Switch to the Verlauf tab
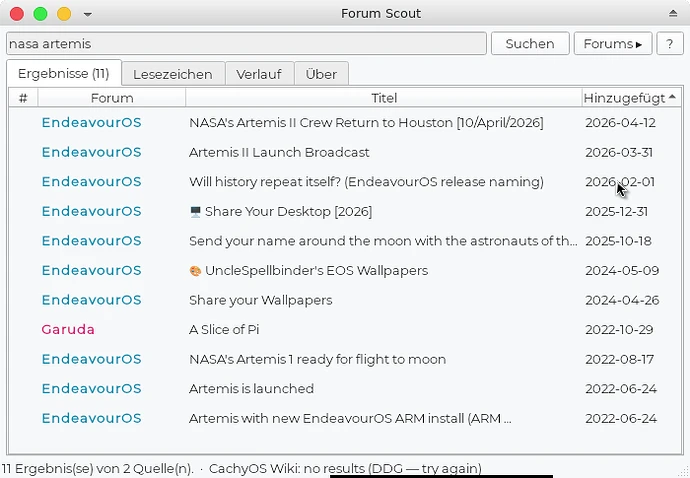This screenshot has height=478, width=690. point(259,74)
